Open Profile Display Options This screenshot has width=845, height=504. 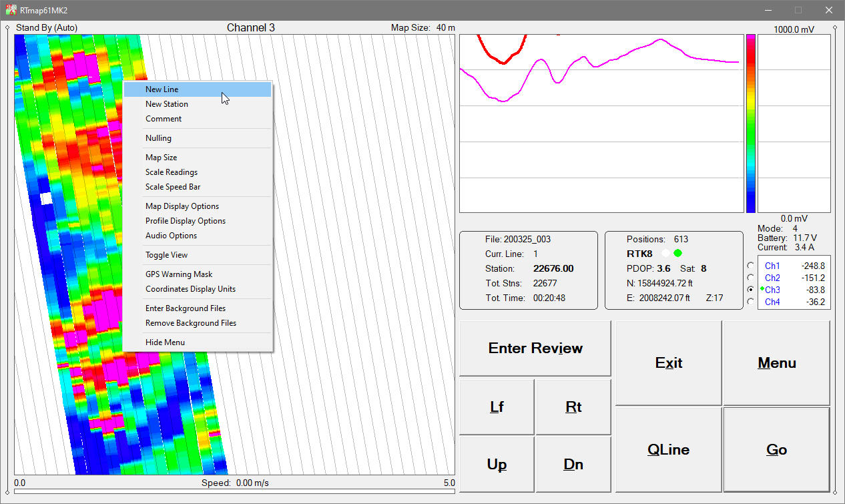(x=198, y=221)
